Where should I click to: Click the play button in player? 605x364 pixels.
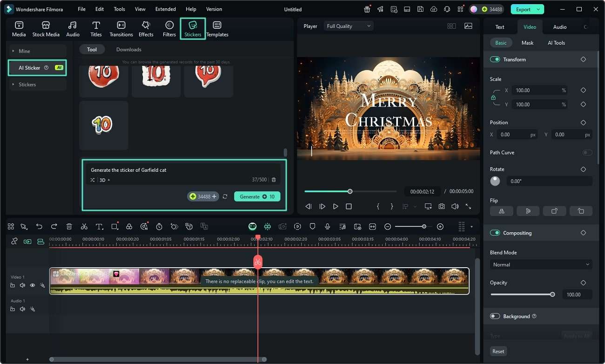(x=336, y=206)
